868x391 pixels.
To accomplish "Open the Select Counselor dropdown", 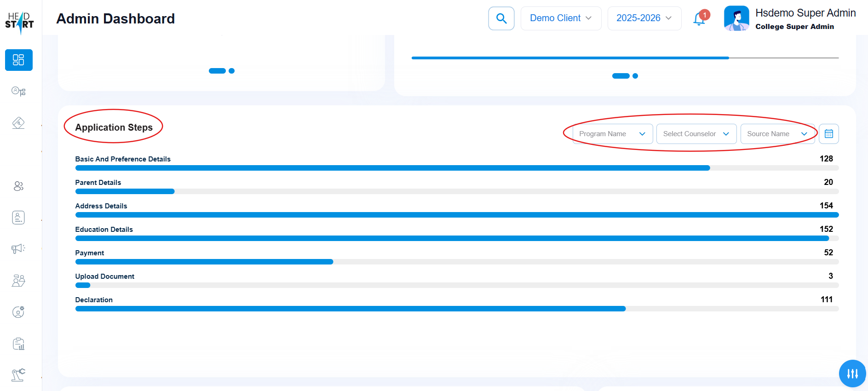I will 696,134.
